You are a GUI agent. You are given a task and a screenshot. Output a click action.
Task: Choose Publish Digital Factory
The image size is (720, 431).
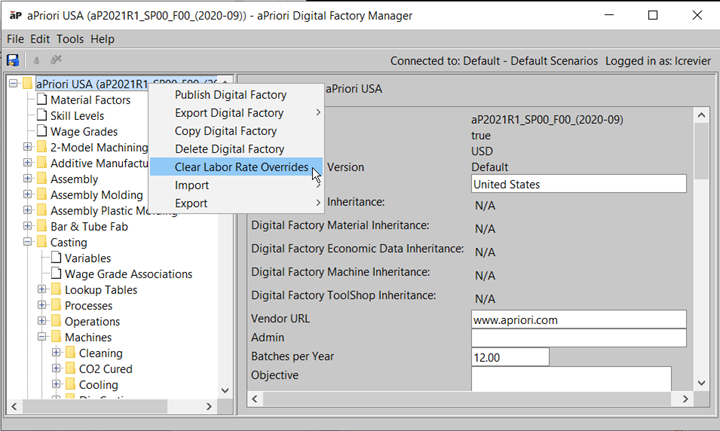click(x=236, y=95)
